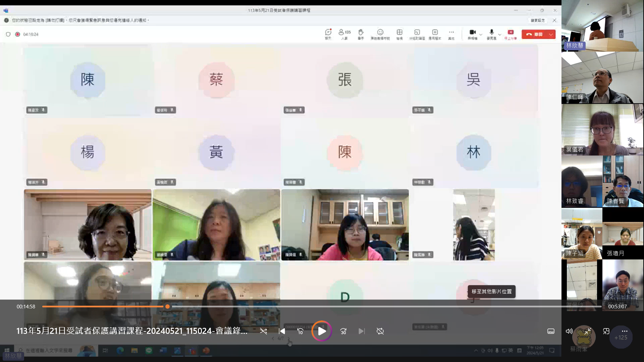The width and height of the screenshot is (644, 362).
Task: Open the Windows notification center
Action: tap(552, 351)
